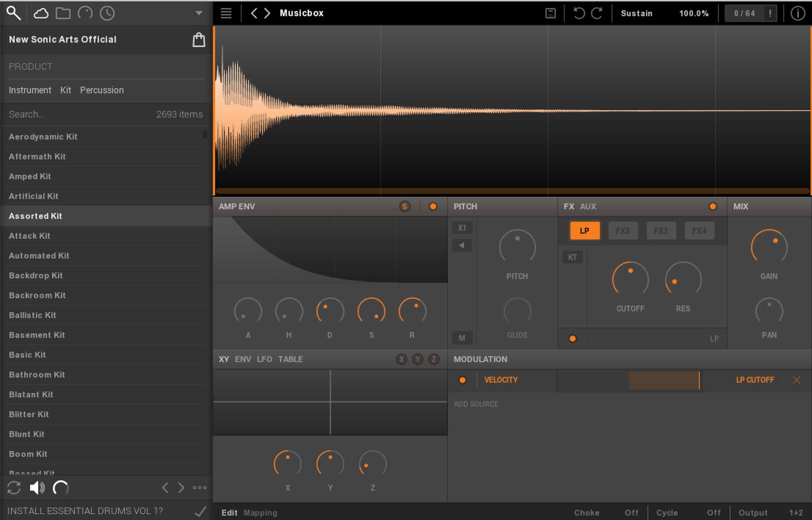
Task: Switch to the ENV modulator tab
Action: coord(243,359)
